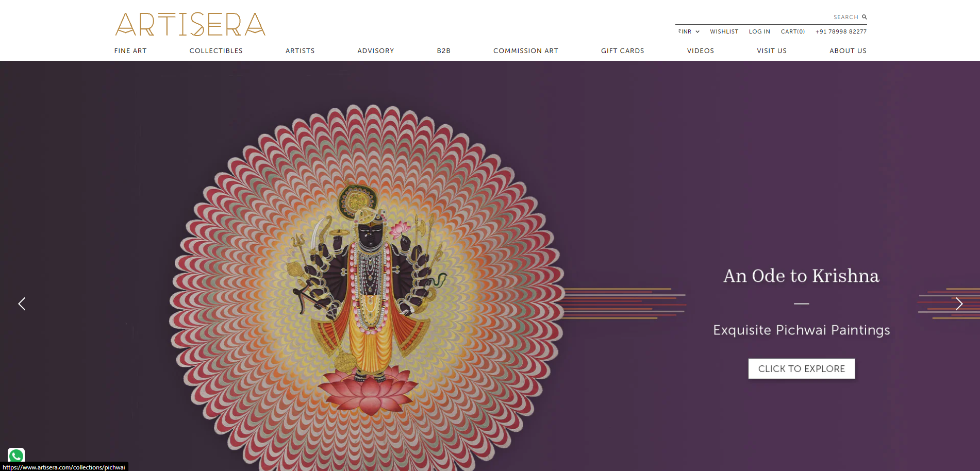
Task: Open the Videos page
Action: pyautogui.click(x=701, y=51)
